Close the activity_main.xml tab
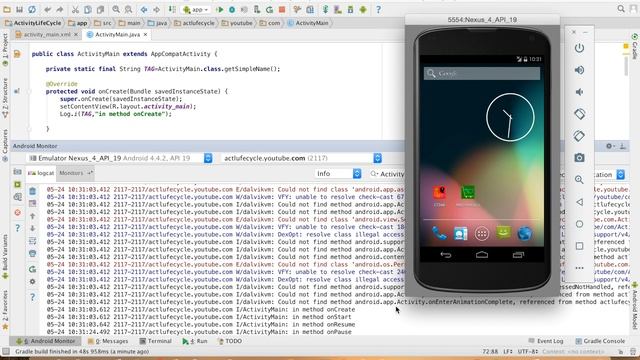The image size is (640, 360). click(76, 35)
